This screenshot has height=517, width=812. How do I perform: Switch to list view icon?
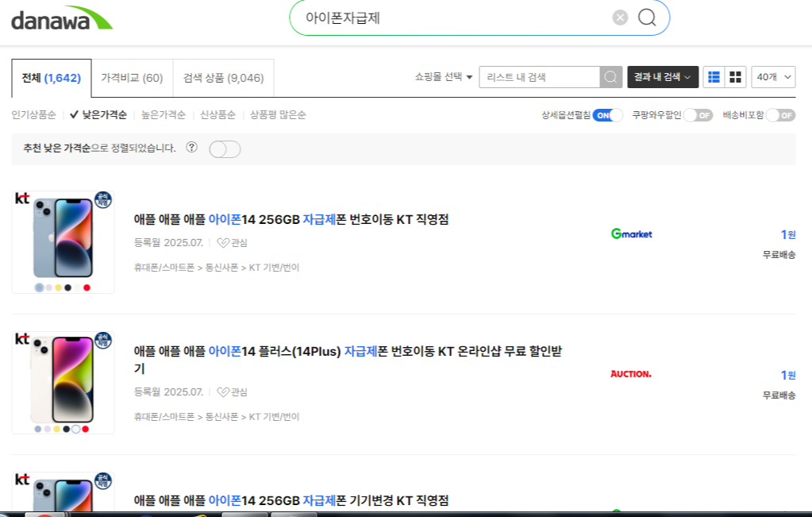coord(714,77)
